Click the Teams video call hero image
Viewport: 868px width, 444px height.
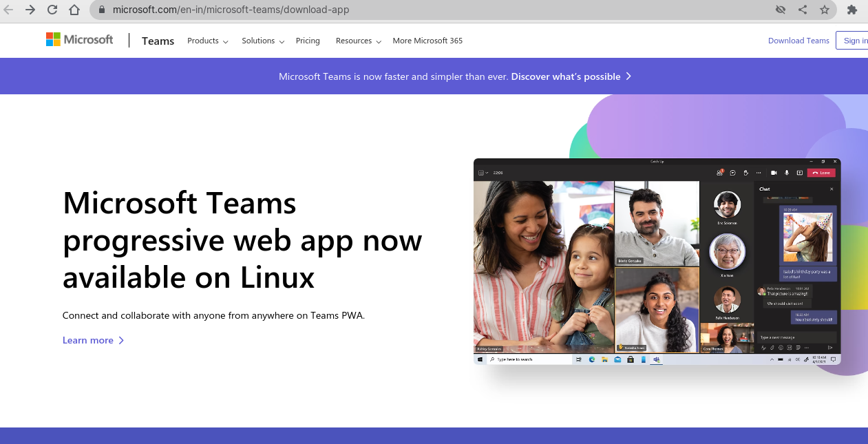(657, 262)
